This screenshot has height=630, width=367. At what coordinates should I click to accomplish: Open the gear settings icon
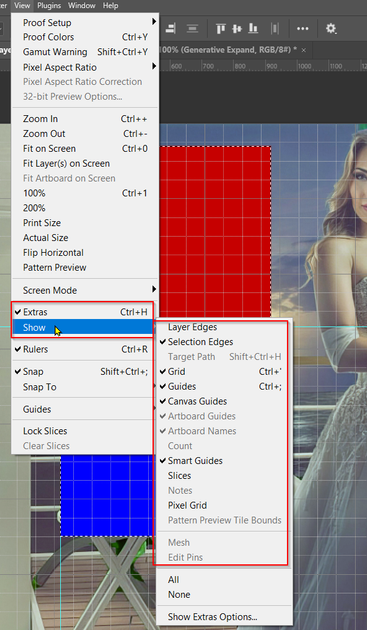click(331, 29)
